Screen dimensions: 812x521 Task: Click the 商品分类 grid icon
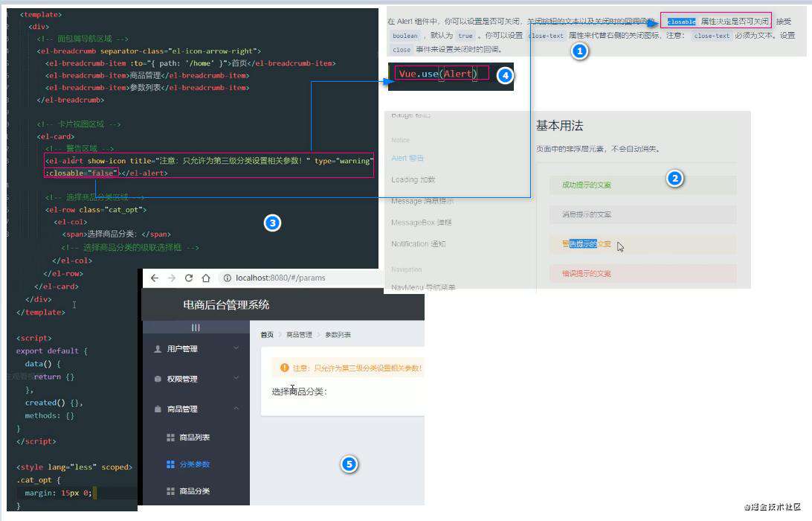click(170, 491)
